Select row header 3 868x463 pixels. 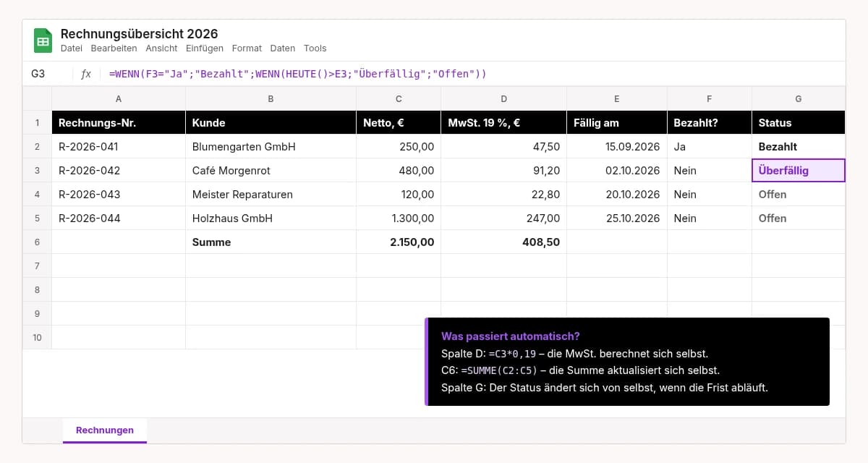(x=37, y=171)
